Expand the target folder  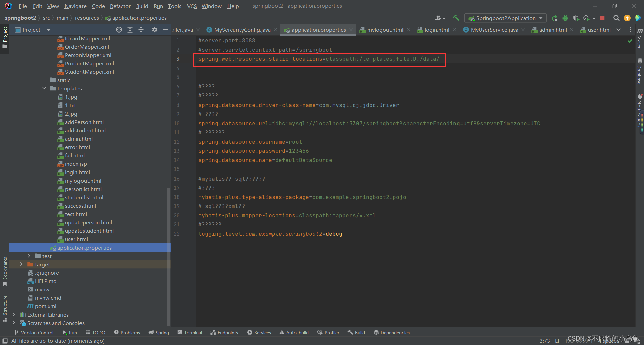[x=21, y=264]
